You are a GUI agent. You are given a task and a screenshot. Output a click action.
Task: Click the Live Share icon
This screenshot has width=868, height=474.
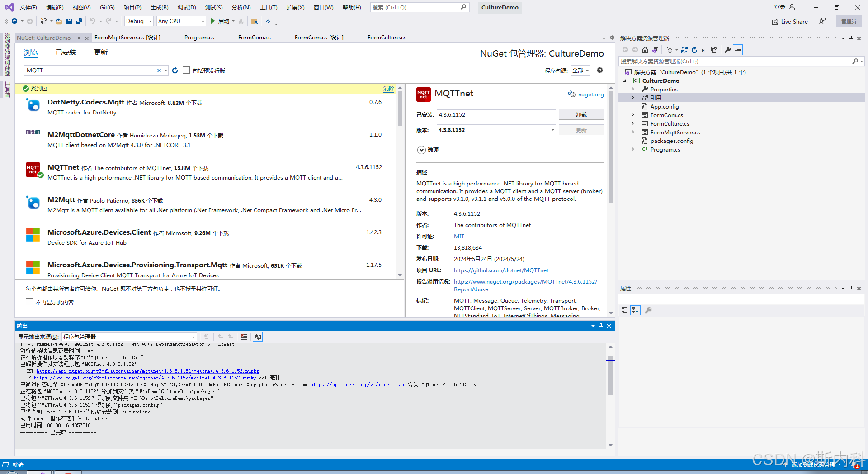coord(775,22)
